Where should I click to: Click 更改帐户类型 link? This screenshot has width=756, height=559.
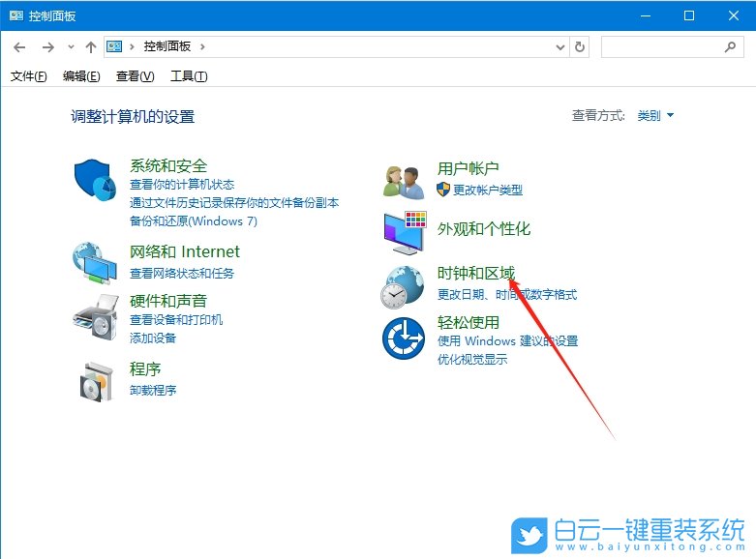pyautogui.click(x=488, y=190)
